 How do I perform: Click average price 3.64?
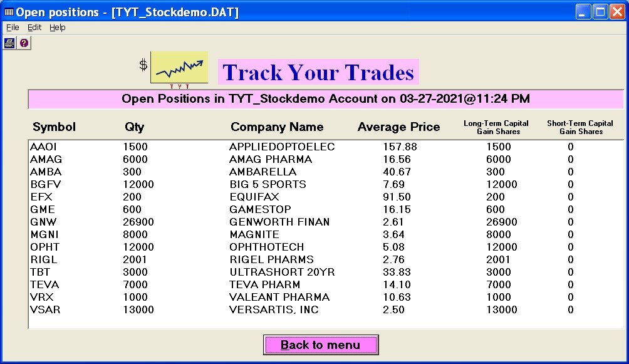click(x=393, y=234)
